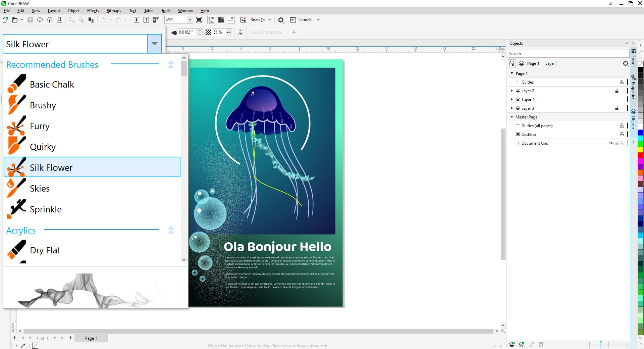The image size is (644, 349).
Task: Click the Objects panel Search field
Action: pos(568,54)
